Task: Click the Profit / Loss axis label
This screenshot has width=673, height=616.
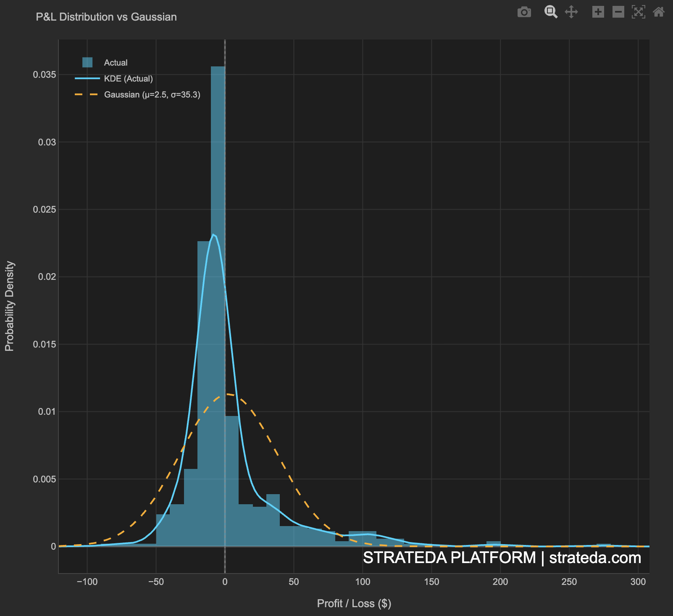Action: tap(354, 603)
